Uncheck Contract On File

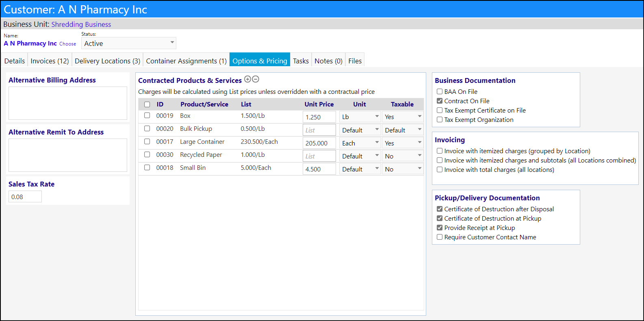click(x=440, y=101)
